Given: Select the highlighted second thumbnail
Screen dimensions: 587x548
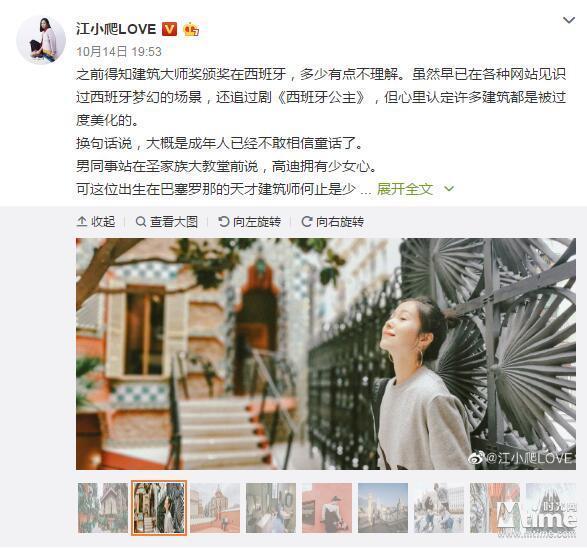Looking at the screenshot, I should point(159,508).
